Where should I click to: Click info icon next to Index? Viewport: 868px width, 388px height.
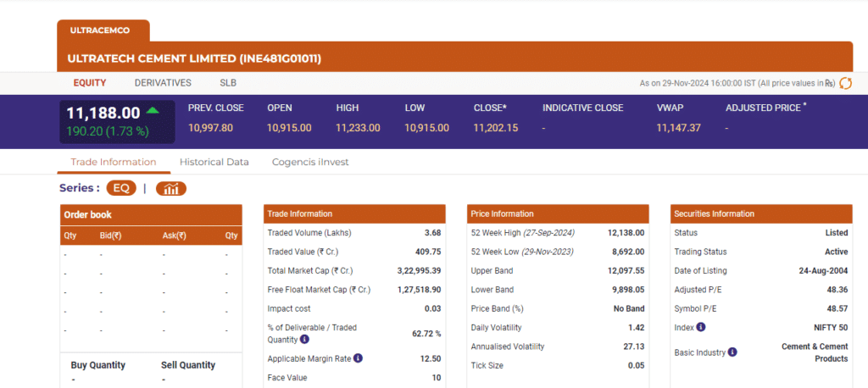pos(701,327)
